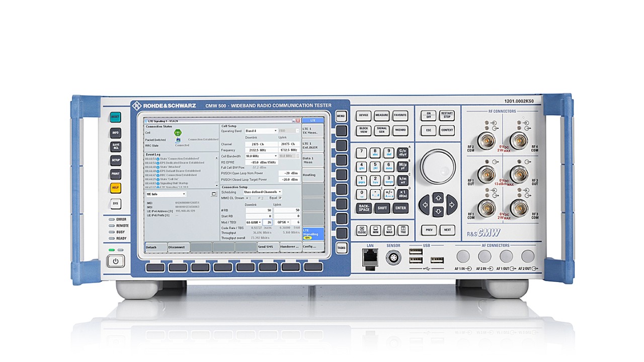Open the 64-QAM downlink modulation dropdown
Screen dimensions: 644x362
tap(254, 222)
